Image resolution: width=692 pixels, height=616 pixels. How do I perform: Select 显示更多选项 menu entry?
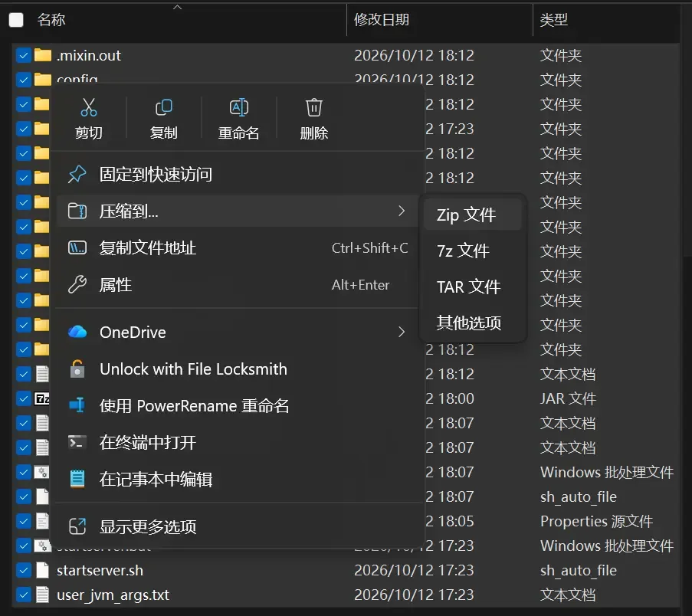(x=238, y=526)
